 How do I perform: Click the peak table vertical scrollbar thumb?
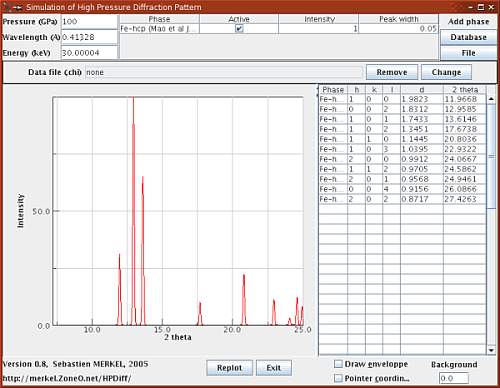(x=491, y=156)
